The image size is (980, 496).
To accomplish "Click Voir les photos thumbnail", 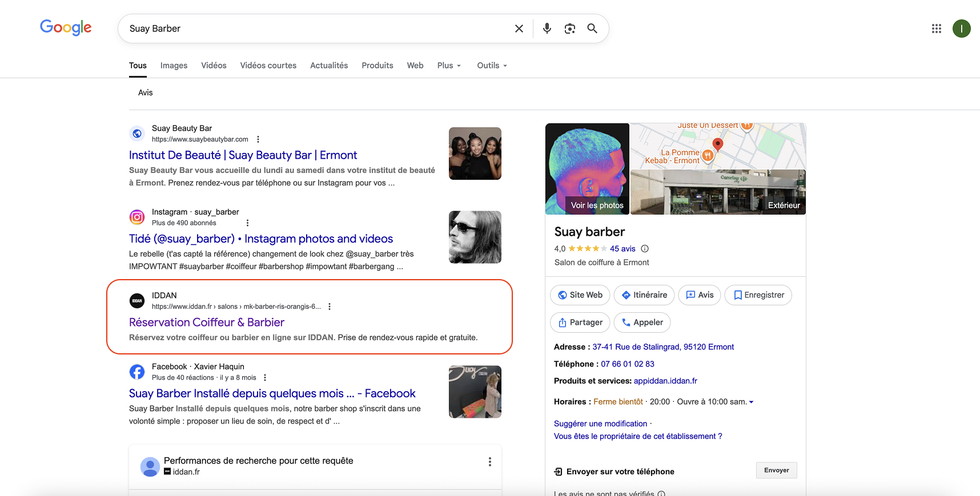I will (587, 169).
